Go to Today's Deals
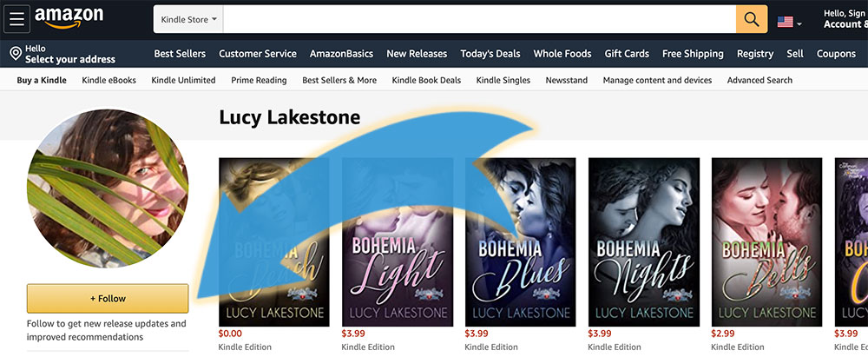This screenshot has height=357, width=868. tap(490, 54)
